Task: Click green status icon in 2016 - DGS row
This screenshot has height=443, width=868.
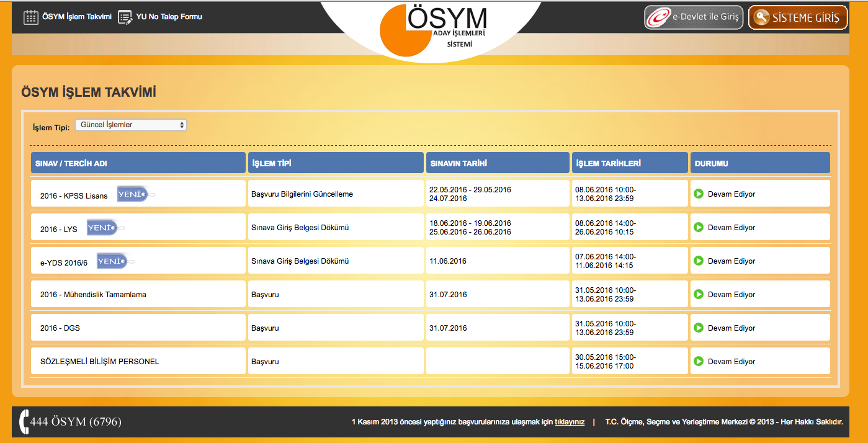Action: click(x=699, y=328)
